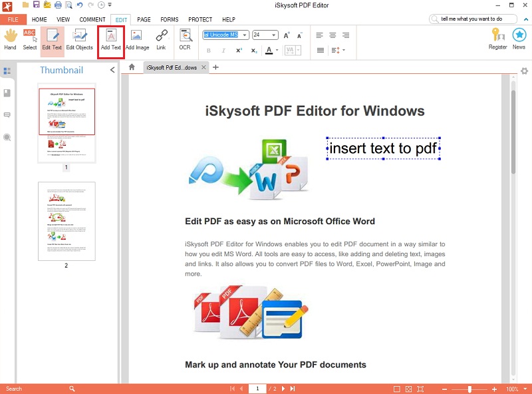Expand the font color dropdown arrow

tap(277, 51)
